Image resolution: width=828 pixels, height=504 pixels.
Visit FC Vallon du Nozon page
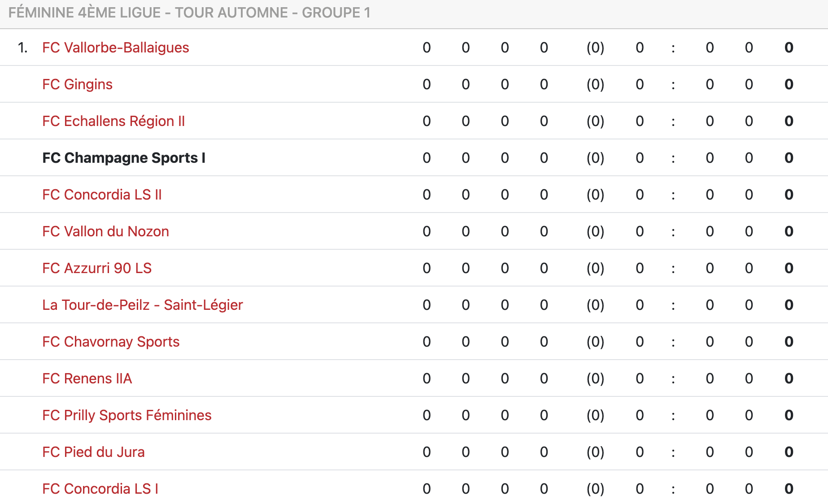click(x=105, y=231)
